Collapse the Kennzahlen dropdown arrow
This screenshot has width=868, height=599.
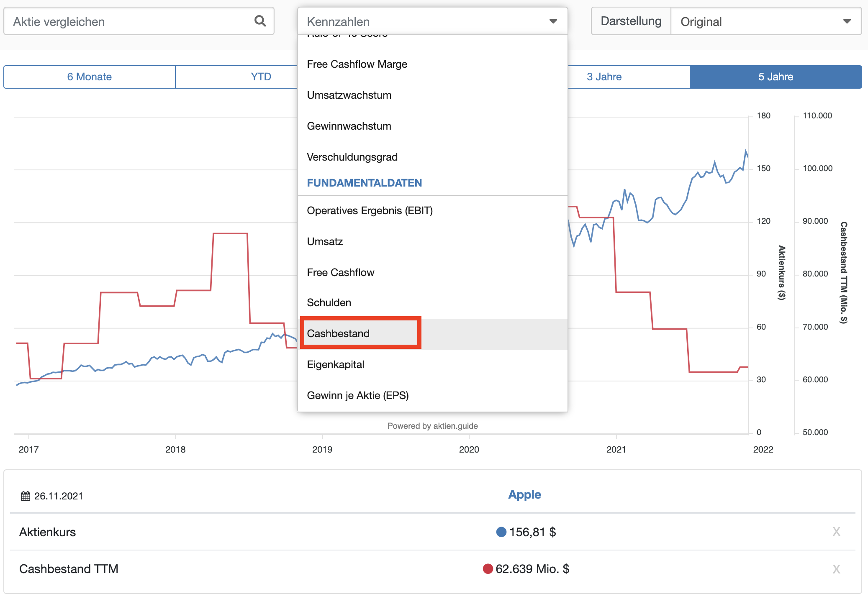[x=553, y=21]
